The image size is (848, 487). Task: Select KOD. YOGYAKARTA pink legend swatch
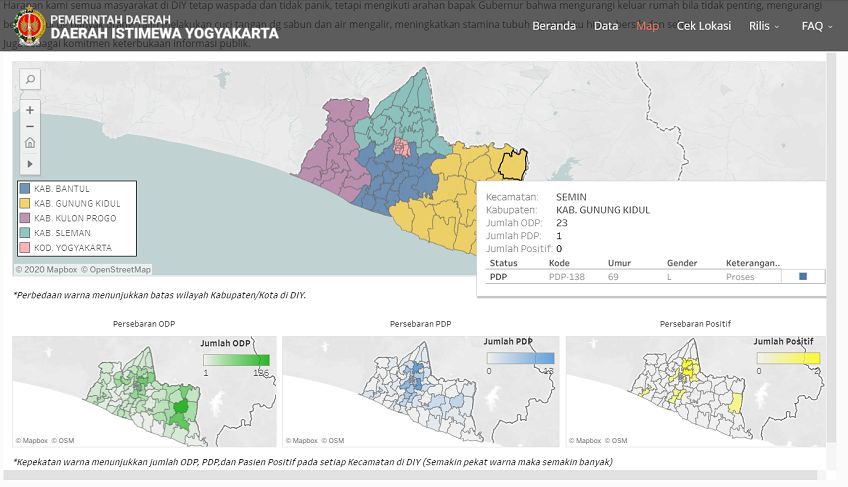point(25,247)
